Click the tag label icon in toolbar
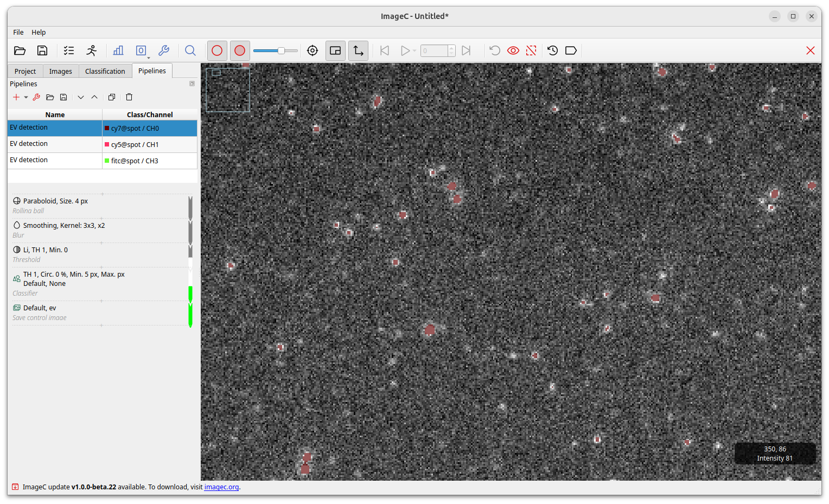 (571, 50)
